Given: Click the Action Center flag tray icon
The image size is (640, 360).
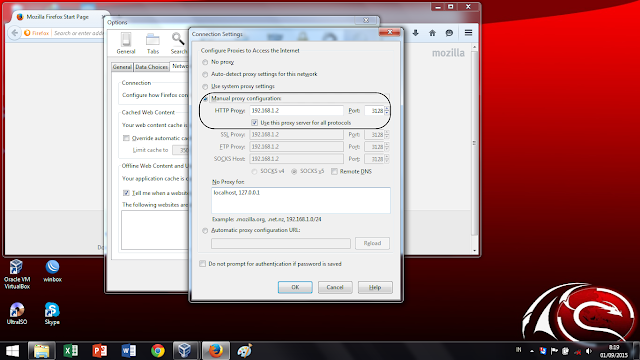Looking at the screenshot, I should point(554,351).
